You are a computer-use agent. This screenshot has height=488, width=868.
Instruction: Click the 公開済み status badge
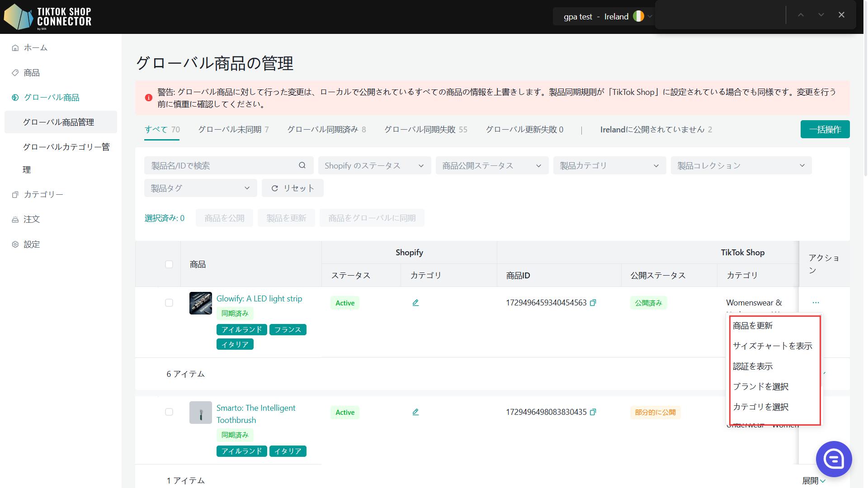point(648,303)
